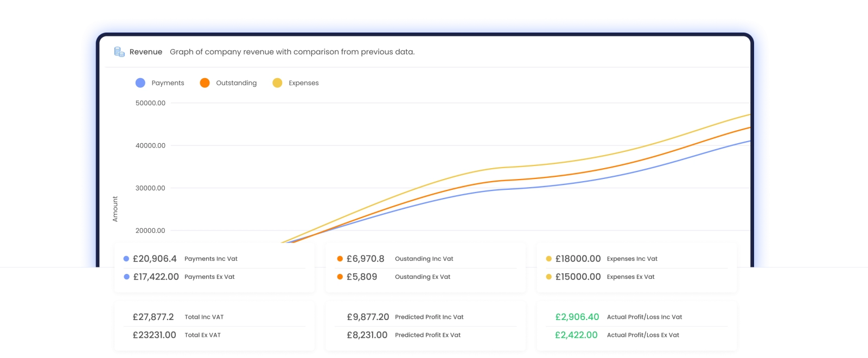Click the Oustanding Inc Vat label
This screenshot has height=358, width=868.
424,259
